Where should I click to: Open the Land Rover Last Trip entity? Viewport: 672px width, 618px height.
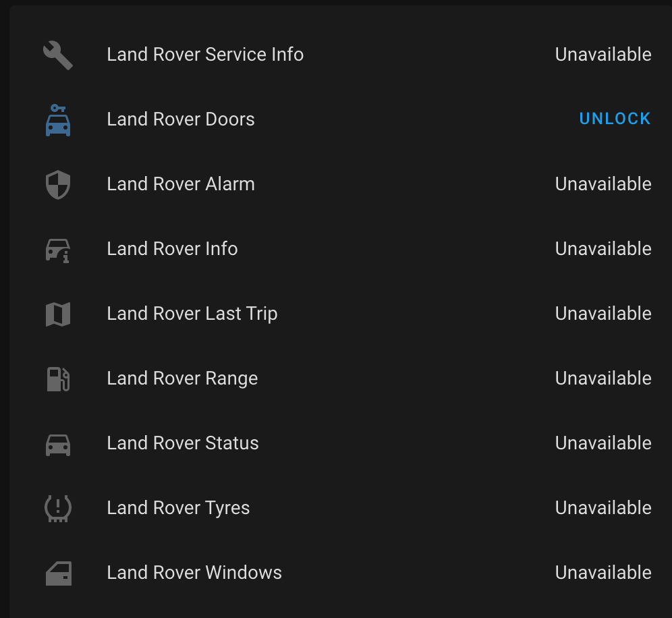(x=192, y=313)
